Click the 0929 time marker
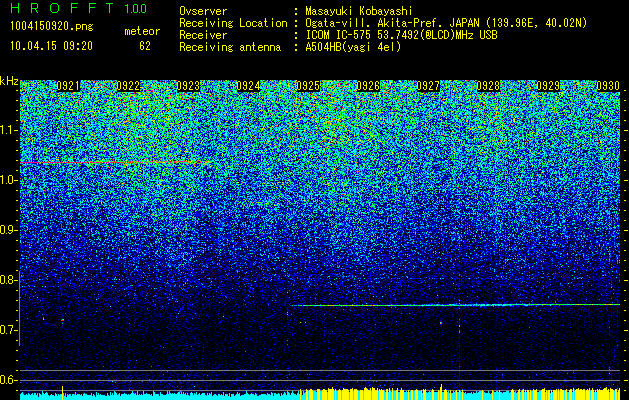The height and width of the screenshot is (400, 629). [548, 86]
